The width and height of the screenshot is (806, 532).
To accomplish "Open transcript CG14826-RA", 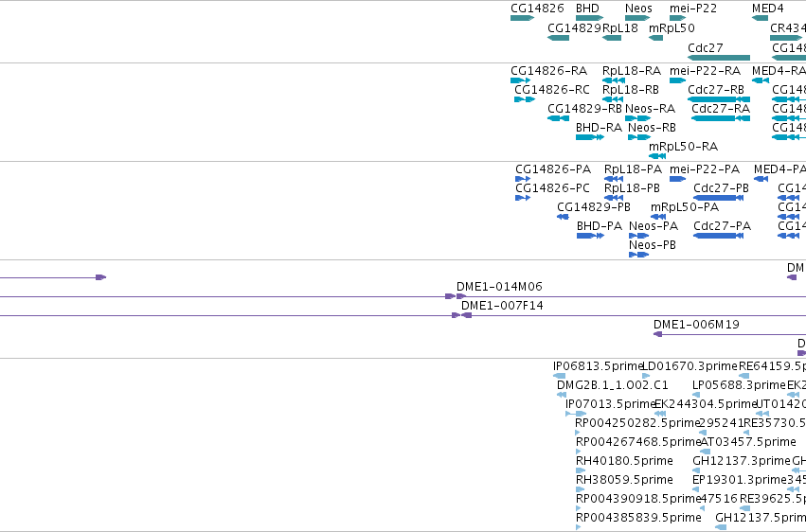I will coord(548,70).
